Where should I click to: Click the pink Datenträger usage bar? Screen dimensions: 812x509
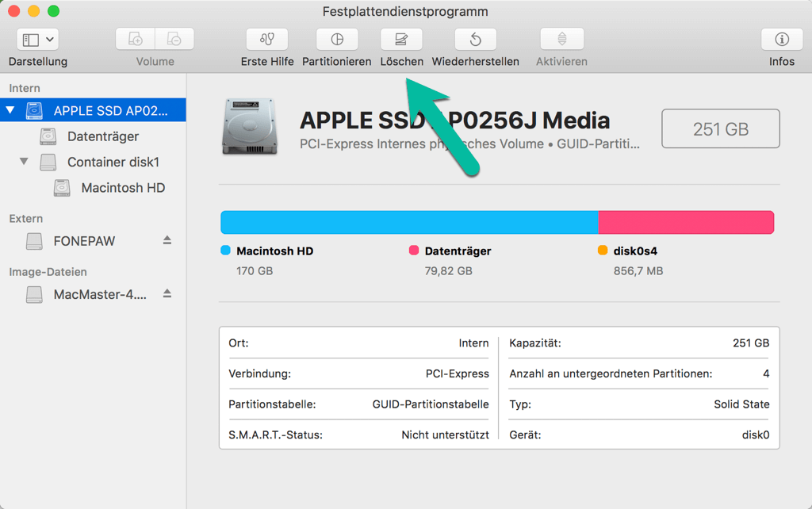(x=686, y=222)
